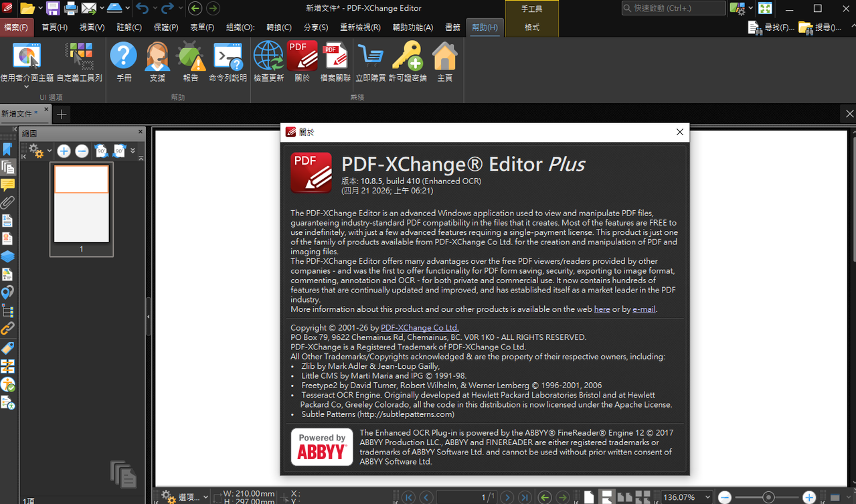The width and height of the screenshot is (856, 504).
Task: Click the save floppy disk icon
Action: point(53,9)
